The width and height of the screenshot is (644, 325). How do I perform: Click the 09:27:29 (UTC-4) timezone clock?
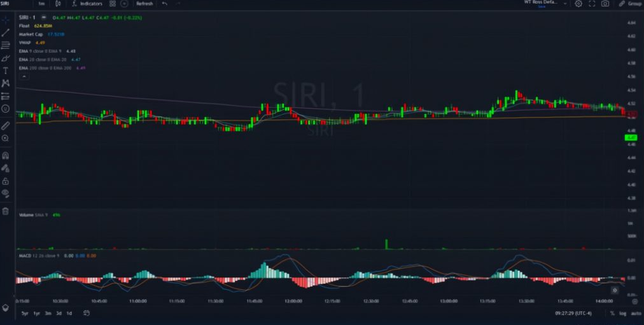pyautogui.click(x=573, y=314)
